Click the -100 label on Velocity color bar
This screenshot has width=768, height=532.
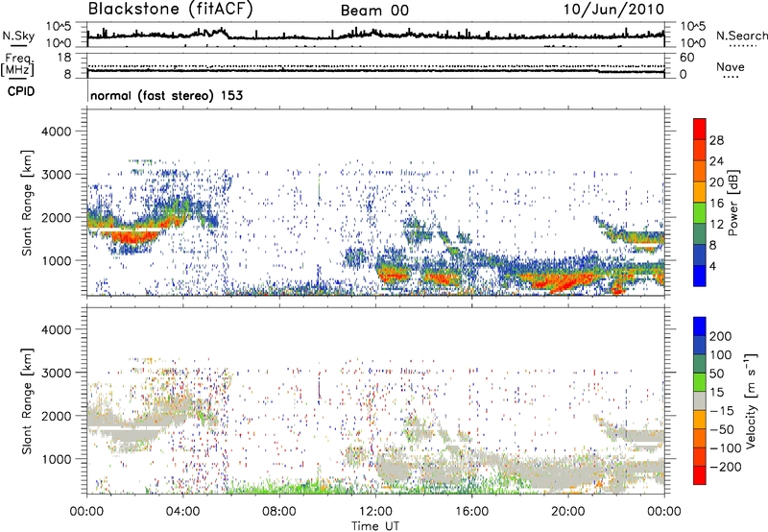[726, 448]
